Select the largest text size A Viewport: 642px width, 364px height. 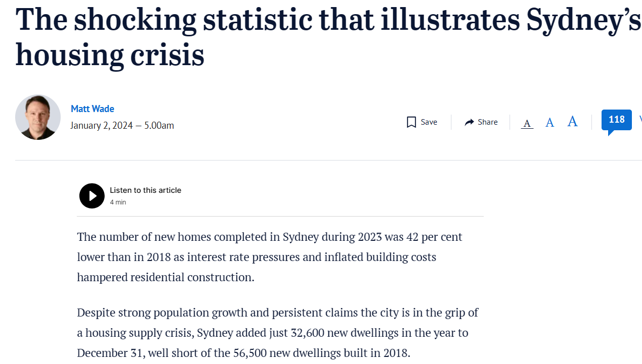tap(572, 121)
